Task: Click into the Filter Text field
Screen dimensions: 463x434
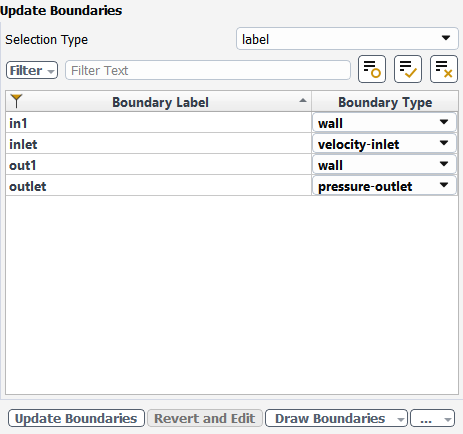Action: click(x=208, y=70)
